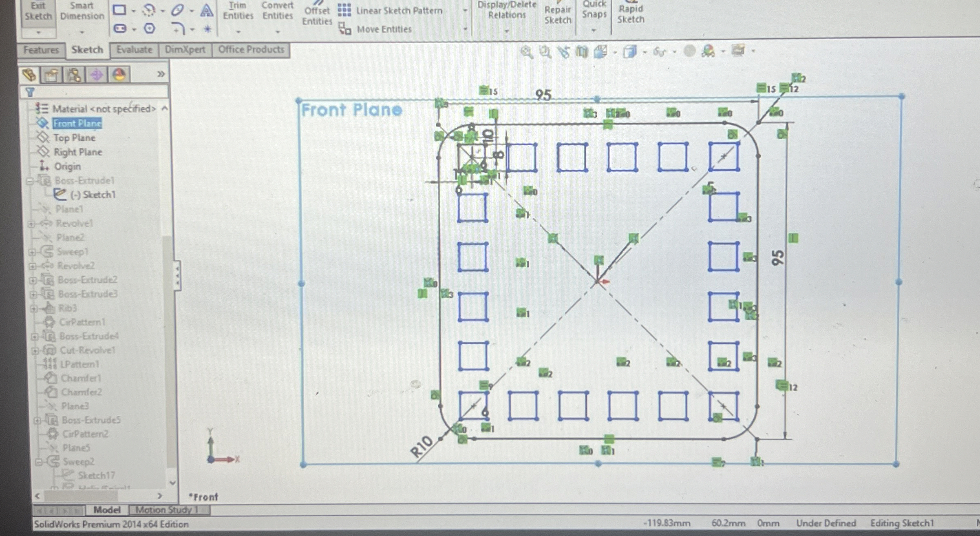Click the Smart Dimension button

[x=82, y=11]
